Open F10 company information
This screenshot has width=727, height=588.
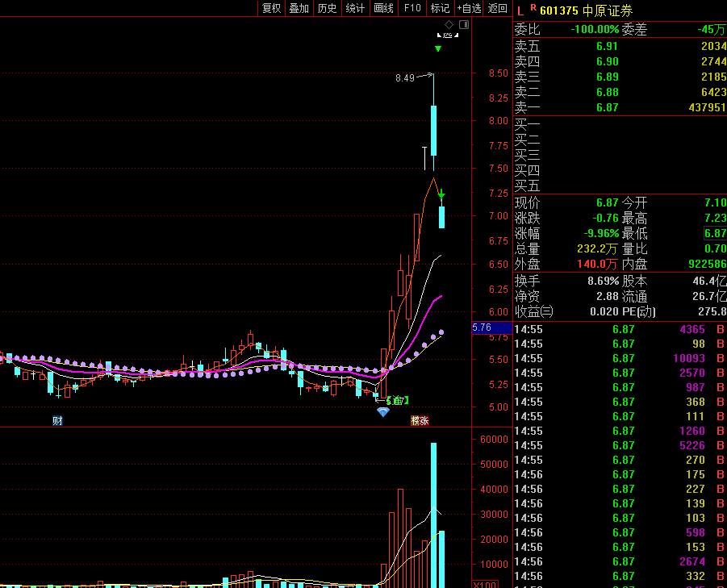tap(412, 8)
